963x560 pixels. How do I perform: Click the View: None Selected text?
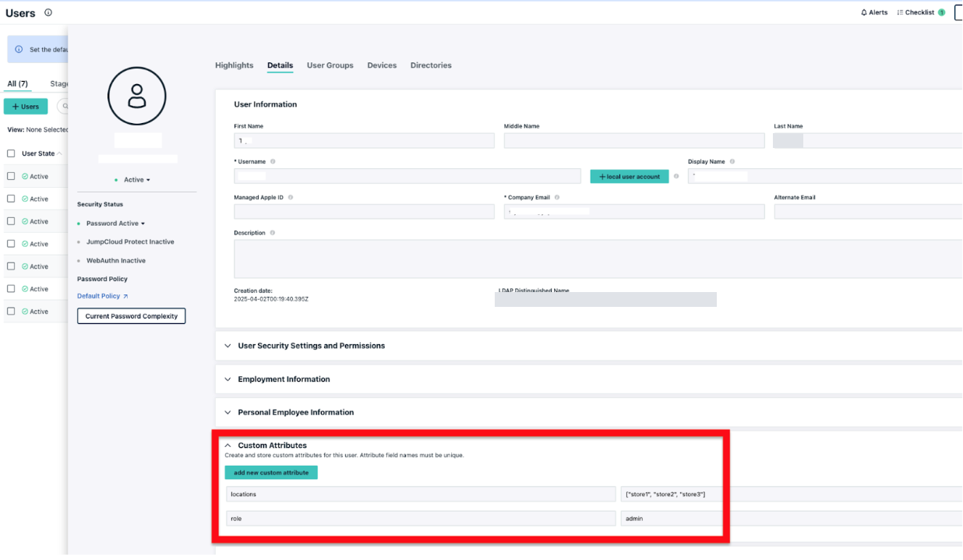tap(37, 129)
